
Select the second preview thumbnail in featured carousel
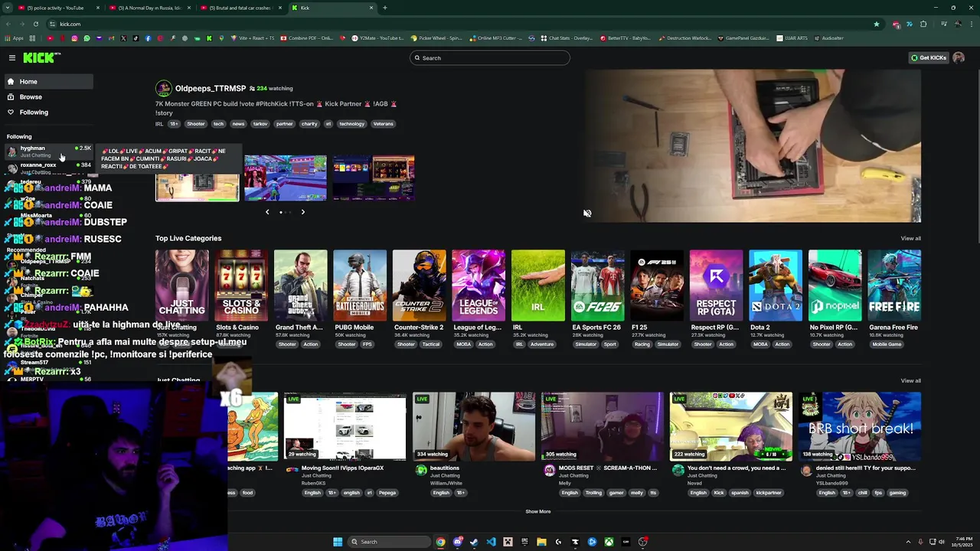click(286, 178)
